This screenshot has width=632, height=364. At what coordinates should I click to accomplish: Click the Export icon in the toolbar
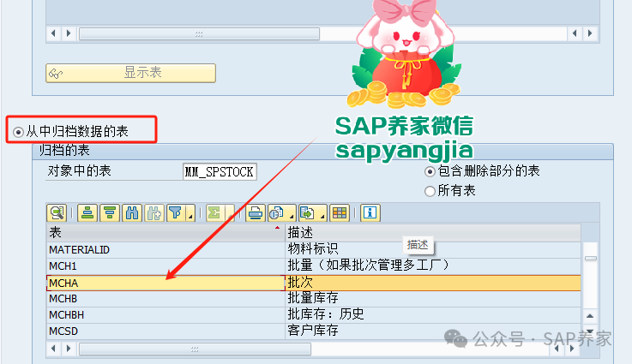308,213
